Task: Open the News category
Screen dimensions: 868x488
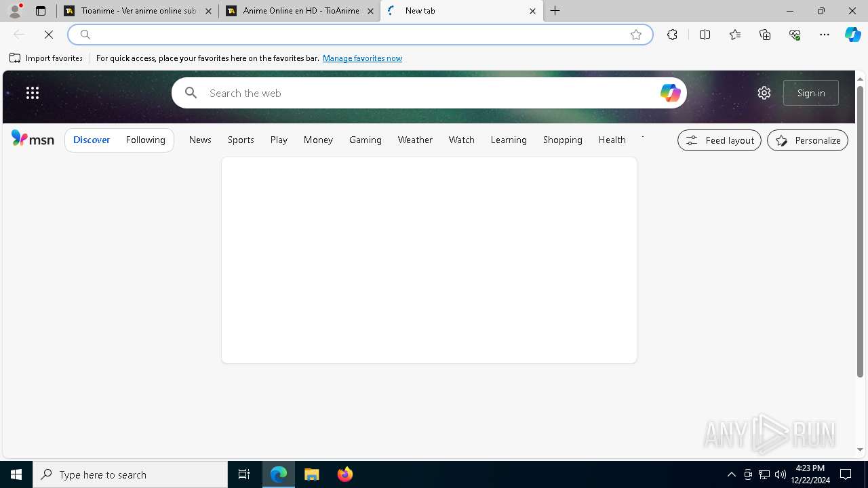Action: [200, 140]
